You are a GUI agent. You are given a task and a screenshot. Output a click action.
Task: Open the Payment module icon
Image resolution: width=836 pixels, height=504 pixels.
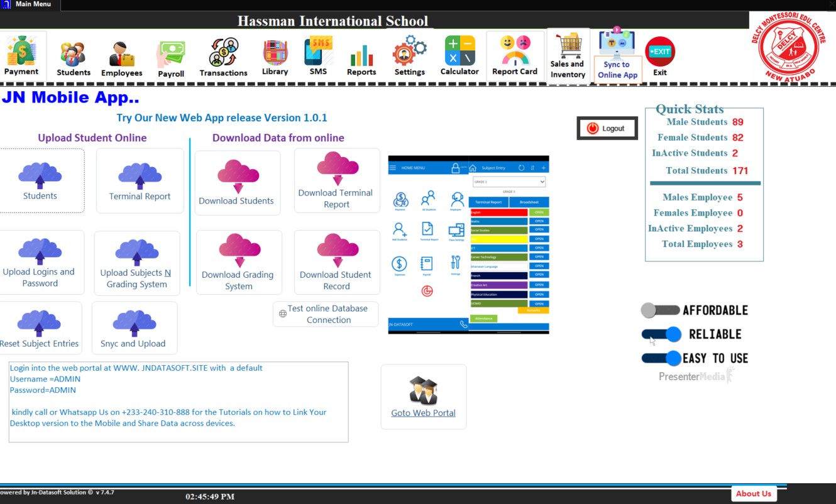(22, 56)
